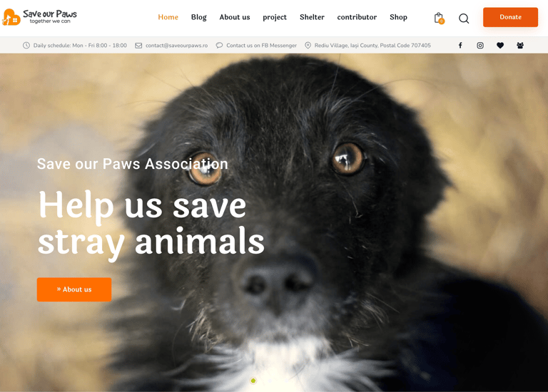The image size is (548, 392).
Task: Click the location pin icon beside address
Action: pos(308,46)
